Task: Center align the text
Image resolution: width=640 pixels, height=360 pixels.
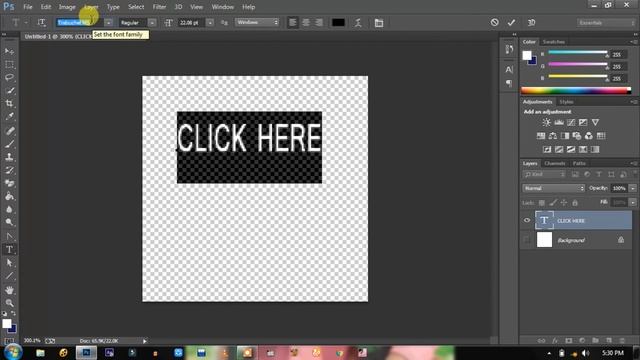Action: point(306,23)
